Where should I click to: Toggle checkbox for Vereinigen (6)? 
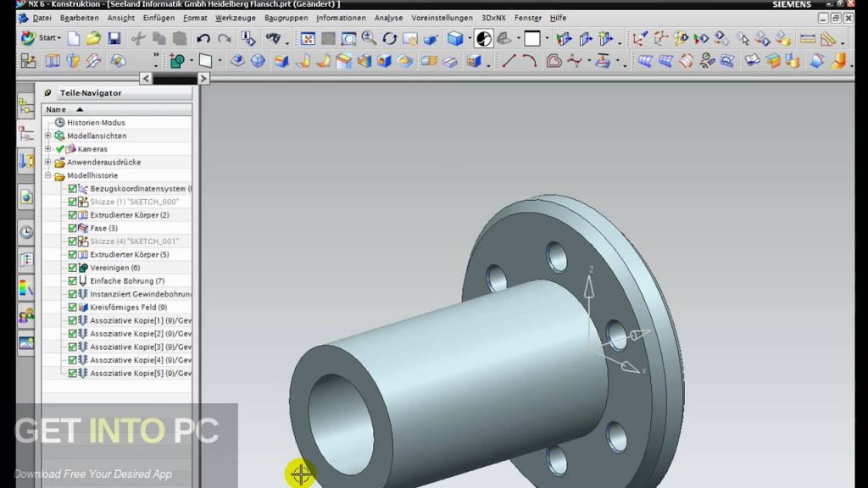click(x=73, y=268)
